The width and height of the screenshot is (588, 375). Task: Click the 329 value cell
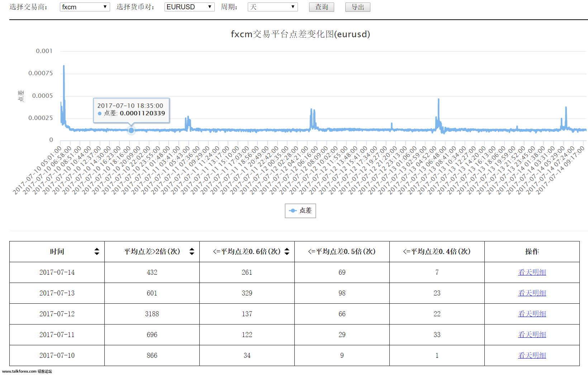point(247,293)
